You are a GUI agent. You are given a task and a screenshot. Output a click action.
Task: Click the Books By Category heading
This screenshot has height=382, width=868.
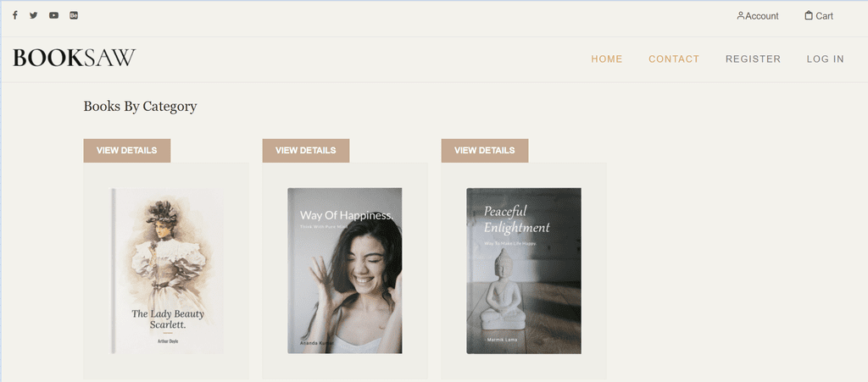click(140, 106)
